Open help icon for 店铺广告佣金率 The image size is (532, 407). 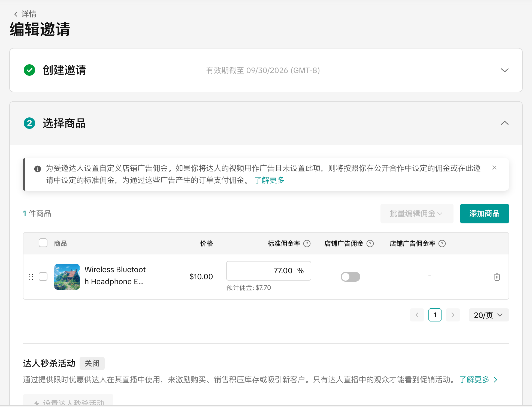442,244
